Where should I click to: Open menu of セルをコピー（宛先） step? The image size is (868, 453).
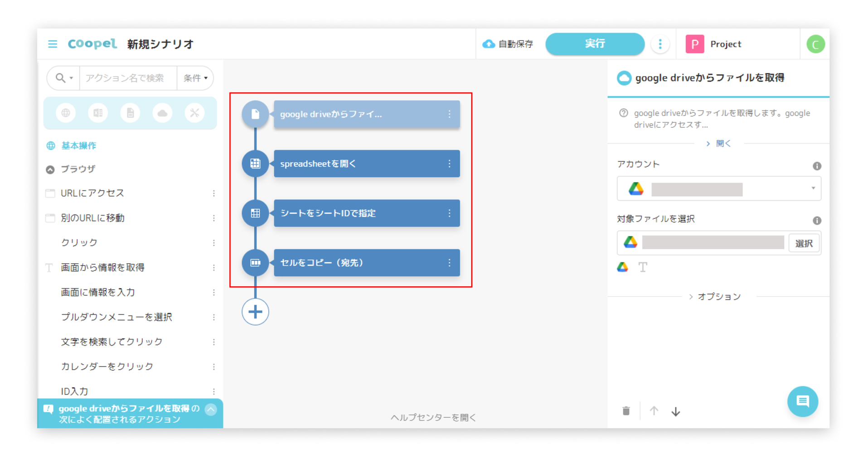pyautogui.click(x=449, y=263)
